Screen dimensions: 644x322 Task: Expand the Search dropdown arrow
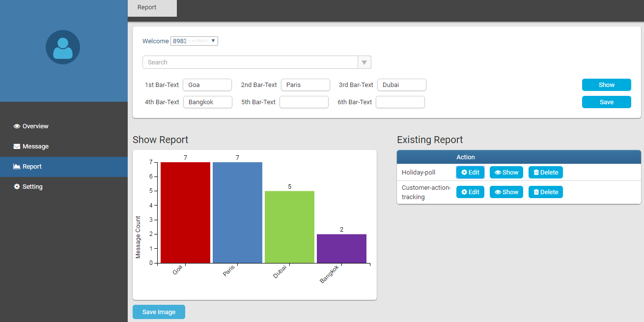(364, 62)
